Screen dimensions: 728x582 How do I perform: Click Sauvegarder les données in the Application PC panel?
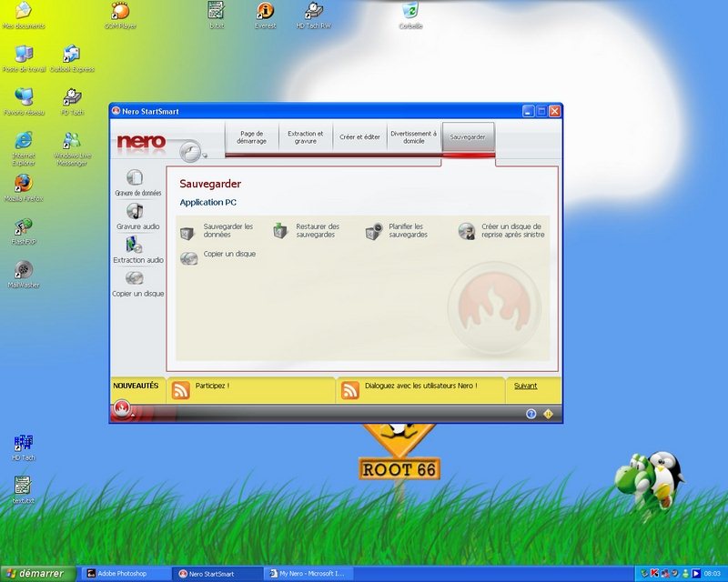[x=217, y=231]
